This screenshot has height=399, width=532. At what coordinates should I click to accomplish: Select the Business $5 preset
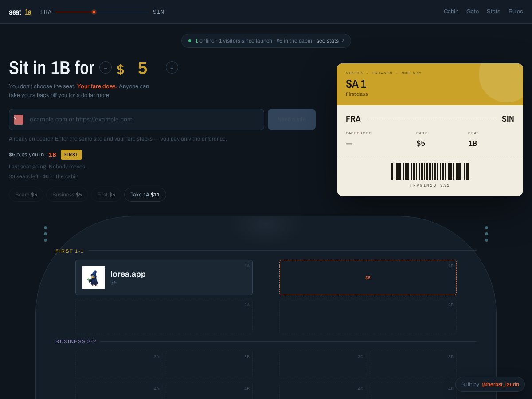(x=67, y=195)
